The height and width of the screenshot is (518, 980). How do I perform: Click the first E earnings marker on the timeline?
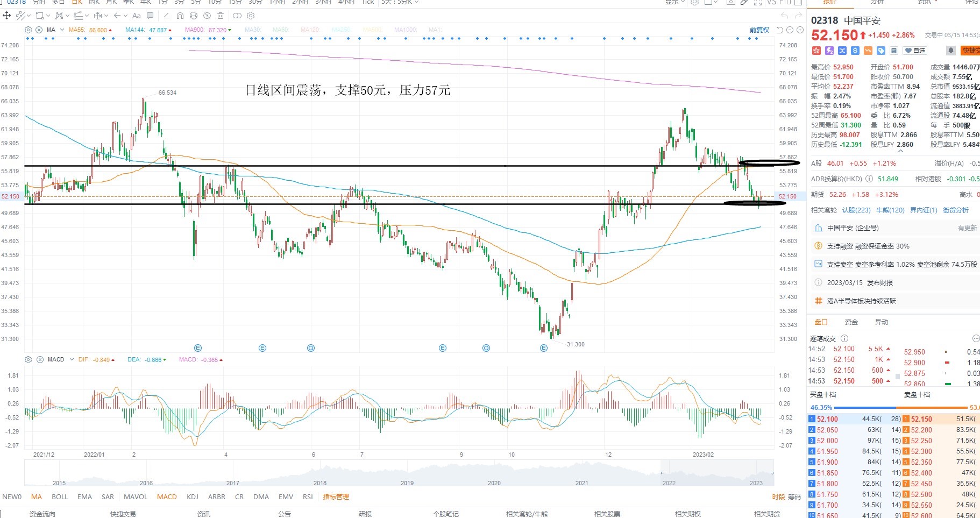click(198, 348)
